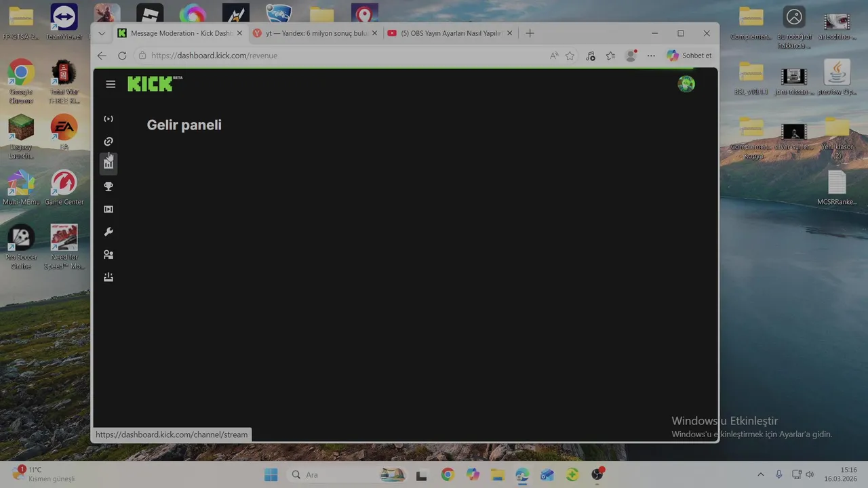The image size is (868, 488).
Task: Open the stream broadcast sidebar icon
Action: (108, 119)
